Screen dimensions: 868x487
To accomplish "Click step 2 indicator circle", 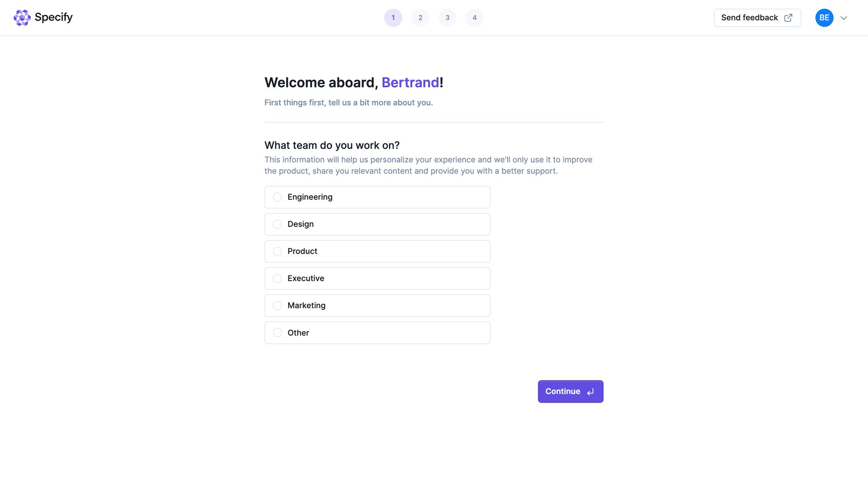I will coord(420,18).
